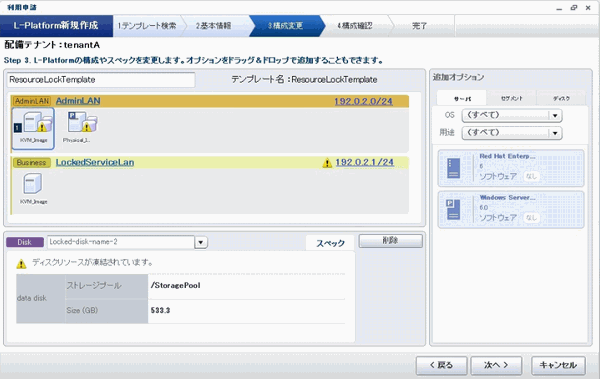Click the /StoragePool value
The height and width of the screenshot is (379, 600).
click(176, 285)
